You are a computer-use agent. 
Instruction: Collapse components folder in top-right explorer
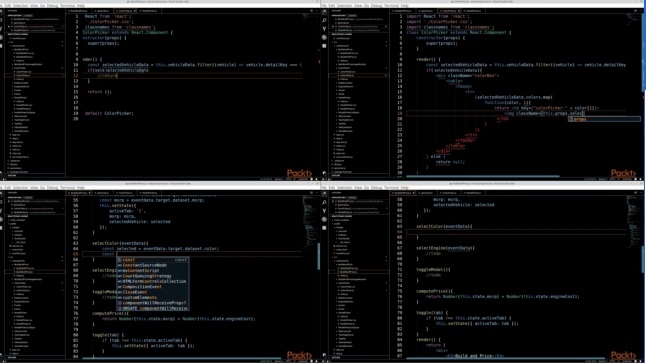pyautogui.click(x=342, y=46)
